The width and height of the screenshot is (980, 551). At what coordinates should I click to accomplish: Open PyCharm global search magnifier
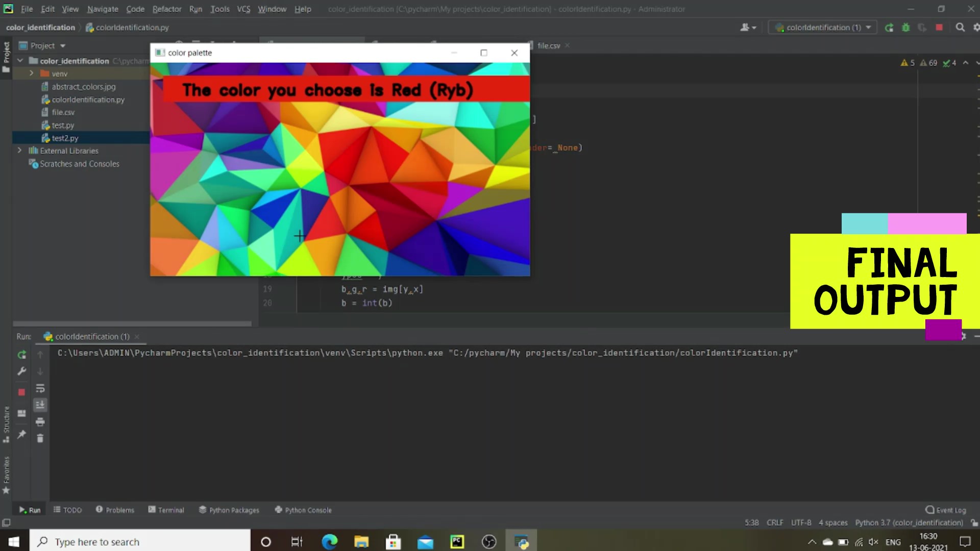click(960, 27)
